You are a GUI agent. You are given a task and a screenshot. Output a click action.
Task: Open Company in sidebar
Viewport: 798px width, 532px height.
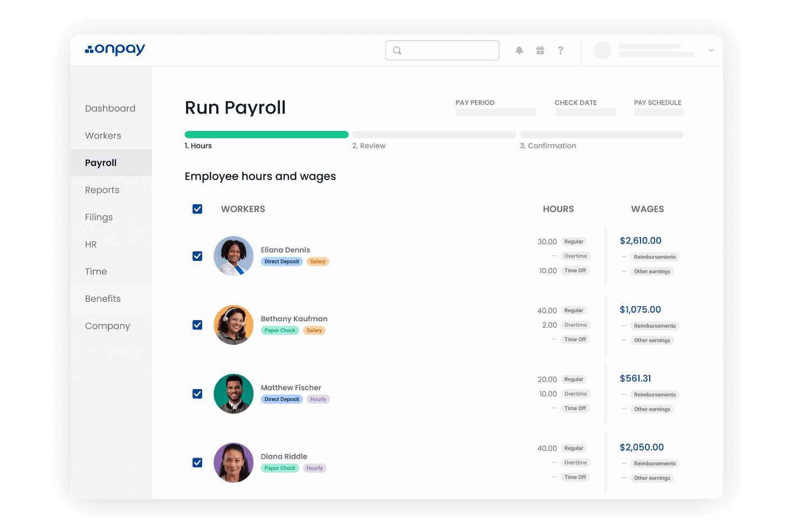pos(107,326)
